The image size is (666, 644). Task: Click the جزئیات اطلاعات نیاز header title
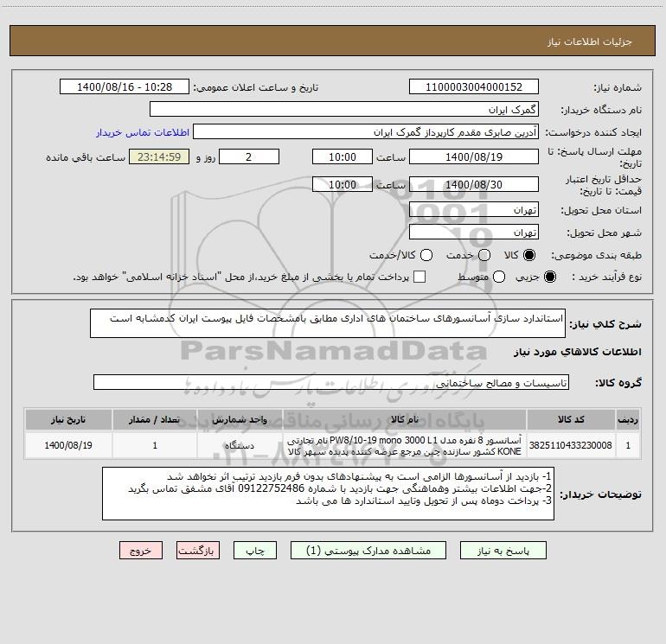[x=590, y=41]
